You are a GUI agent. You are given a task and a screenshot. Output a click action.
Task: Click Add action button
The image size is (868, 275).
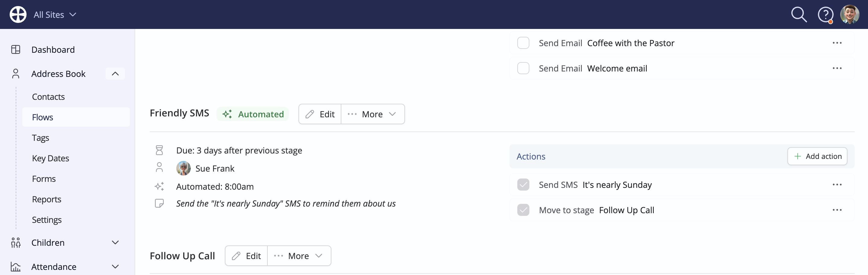tap(817, 156)
